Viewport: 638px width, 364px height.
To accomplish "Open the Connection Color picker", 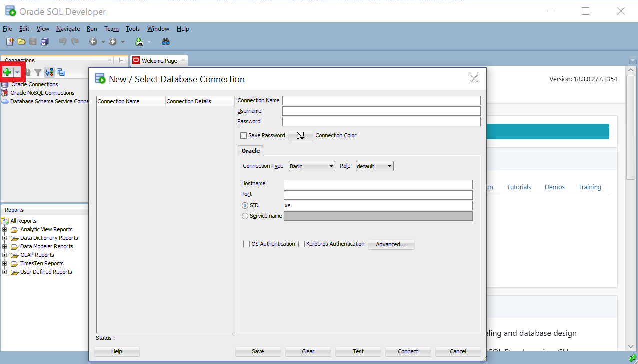I will point(300,136).
